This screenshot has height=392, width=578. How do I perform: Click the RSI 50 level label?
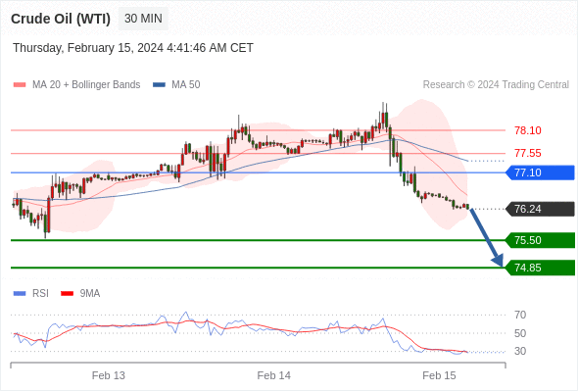pyautogui.click(x=520, y=333)
